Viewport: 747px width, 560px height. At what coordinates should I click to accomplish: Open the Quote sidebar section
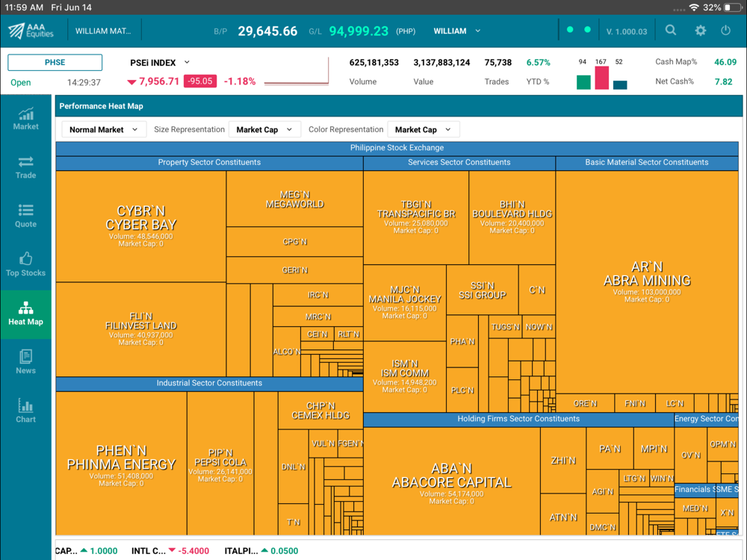click(25, 217)
